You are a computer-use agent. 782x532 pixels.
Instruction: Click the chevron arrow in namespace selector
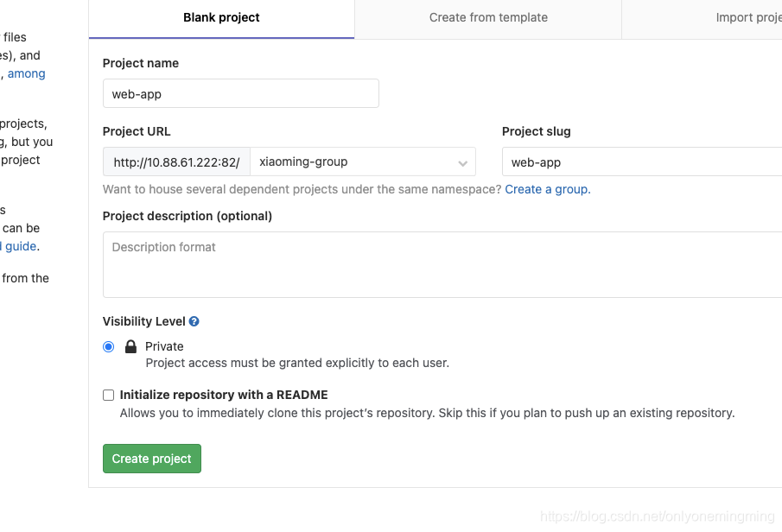pos(463,163)
